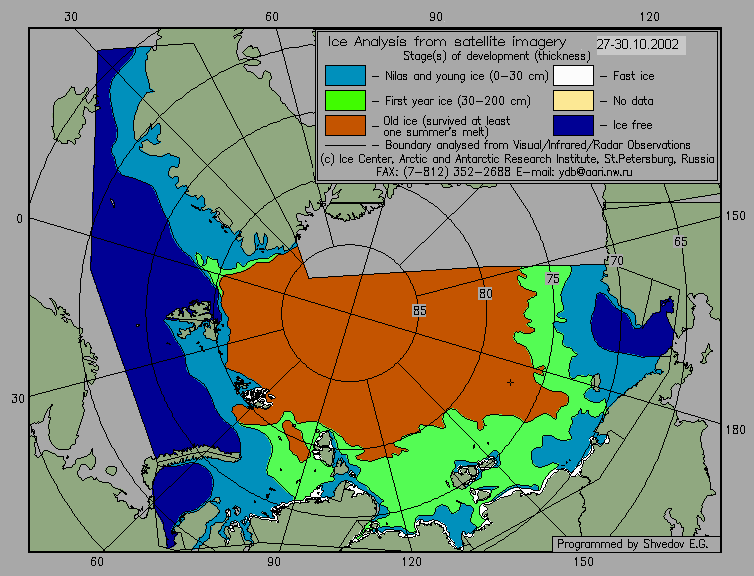Click the Old ice orange legend swatch
754x576 pixels.
(345, 125)
